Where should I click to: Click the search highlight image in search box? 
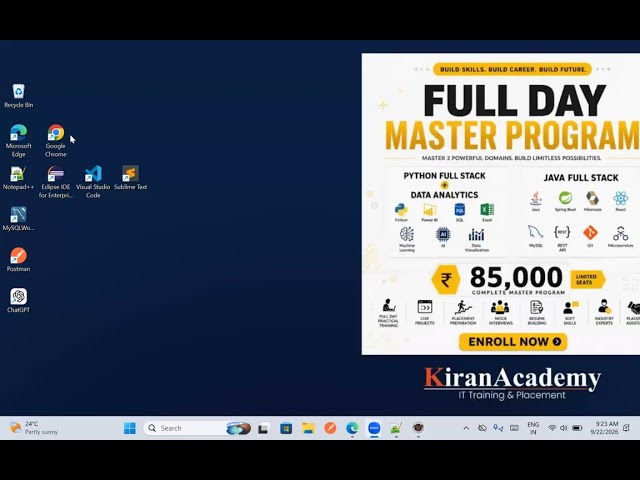pyautogui.click(x=239, y=428)
